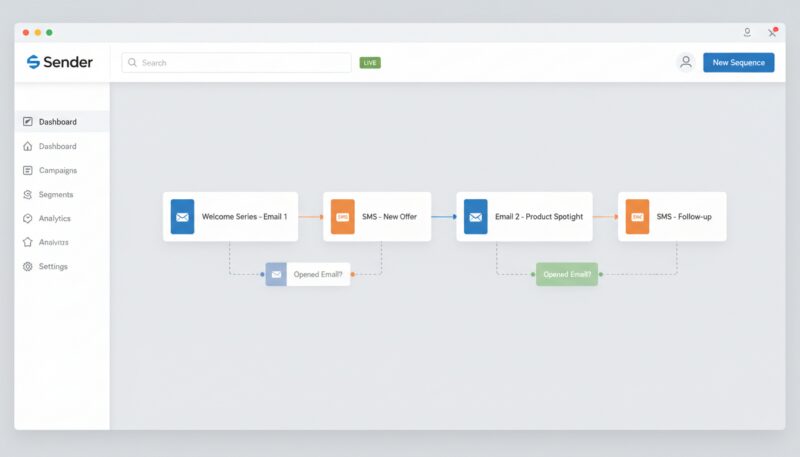The width and height of the screenshot is (800, 457).
Task: Click the Sender logo icon
Action: pyautogui.click(x=33, y=62)
